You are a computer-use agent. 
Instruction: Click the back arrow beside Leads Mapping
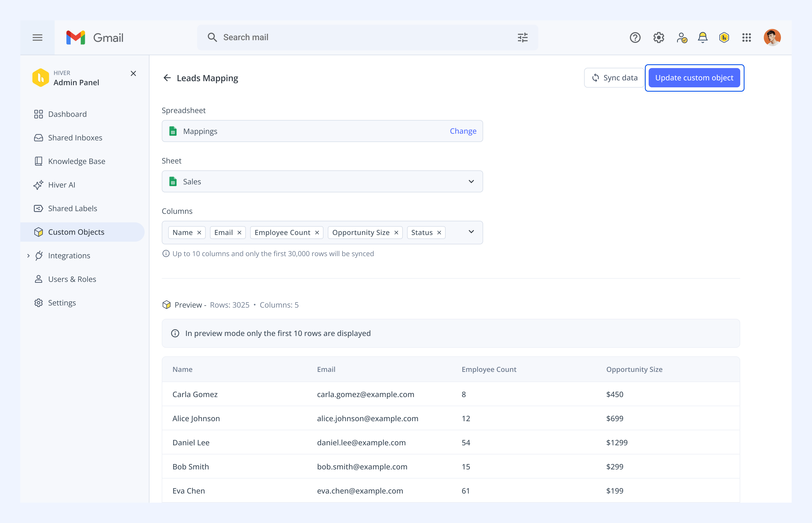tap(167, 78)
